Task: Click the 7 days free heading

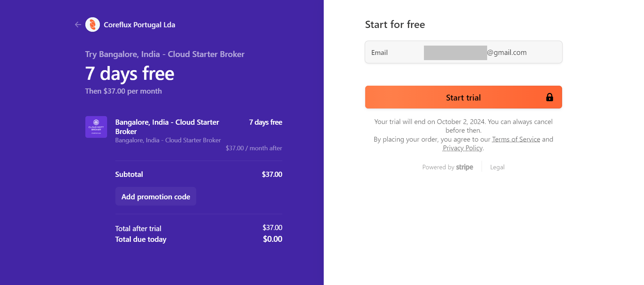Action: point(130,74)
